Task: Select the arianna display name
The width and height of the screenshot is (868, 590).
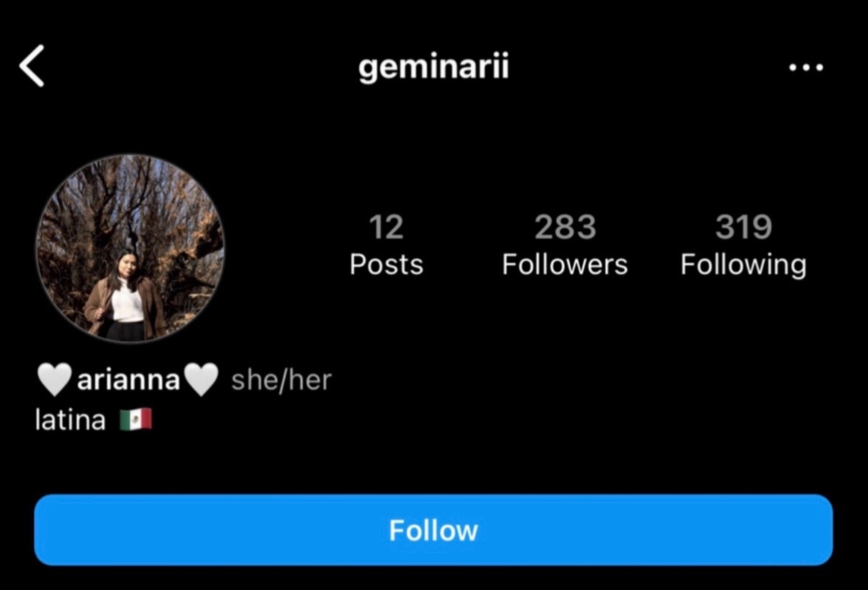Action: coord(128,380)
